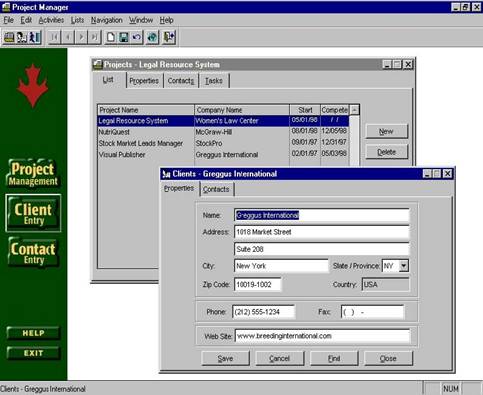
Task: Switch to List tab in Projects window
Action: (108, 80)
